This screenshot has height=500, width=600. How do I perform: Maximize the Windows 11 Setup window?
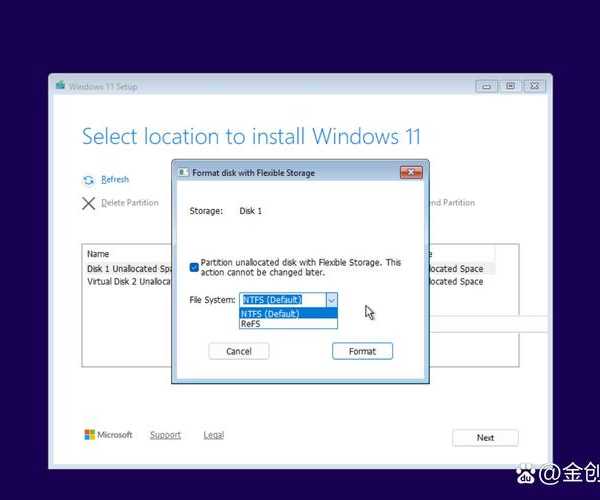[x=510, y=86]
